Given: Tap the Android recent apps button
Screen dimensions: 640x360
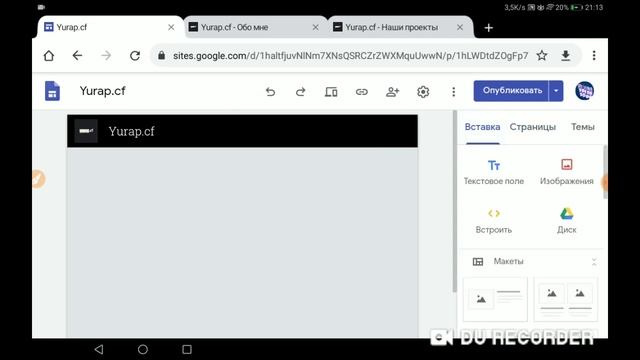Looking at the screenshot, I should [x=187, y=349].
